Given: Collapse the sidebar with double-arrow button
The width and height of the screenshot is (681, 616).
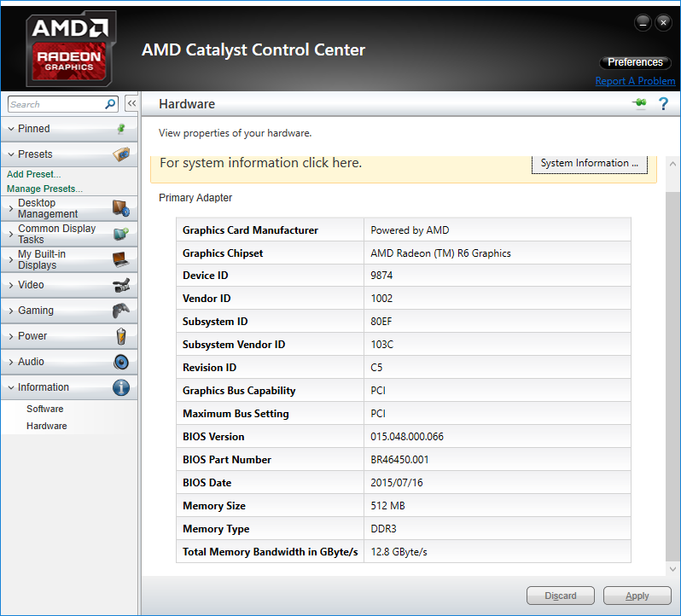Looking at the screenshot, I should pyautogui.click(x=131, y=104).
